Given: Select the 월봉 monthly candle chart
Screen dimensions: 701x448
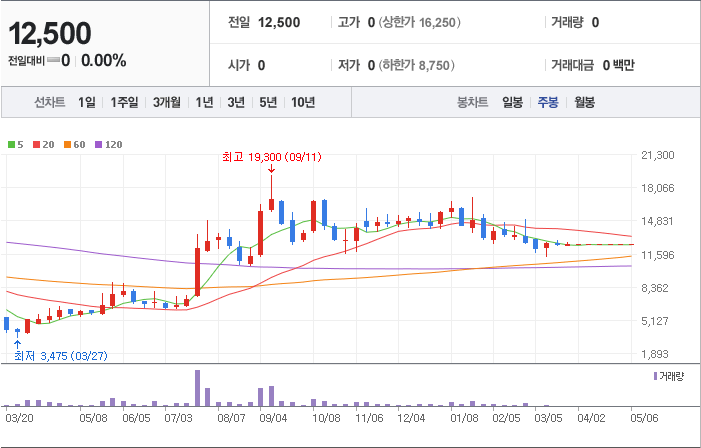Looking at the screenshot, I should 584,102.
